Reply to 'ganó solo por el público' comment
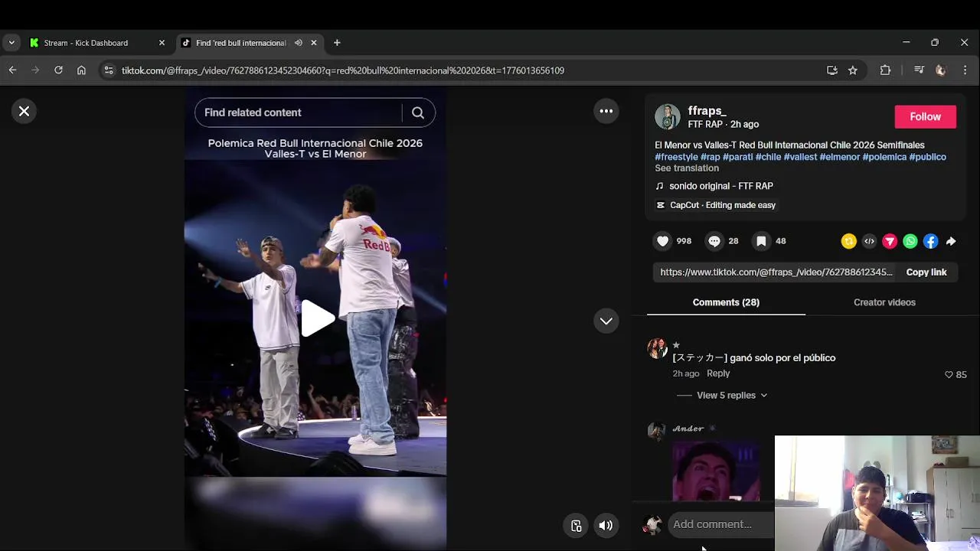Viewport: 980px width, 551px height. point(718,373)
